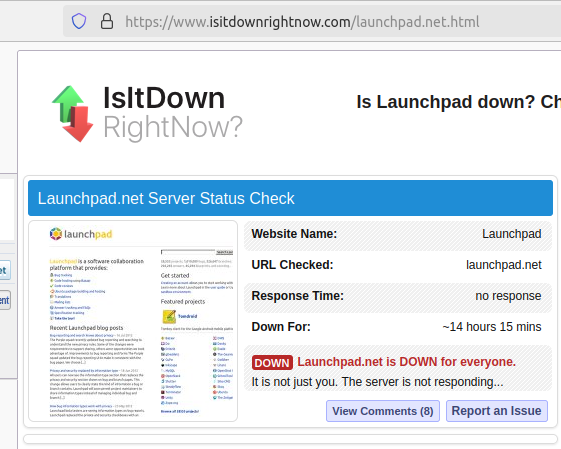The image size is (561, 449).
Task: Click the Down For value "~14 hours 15 mins"
Action: (492, 327)
